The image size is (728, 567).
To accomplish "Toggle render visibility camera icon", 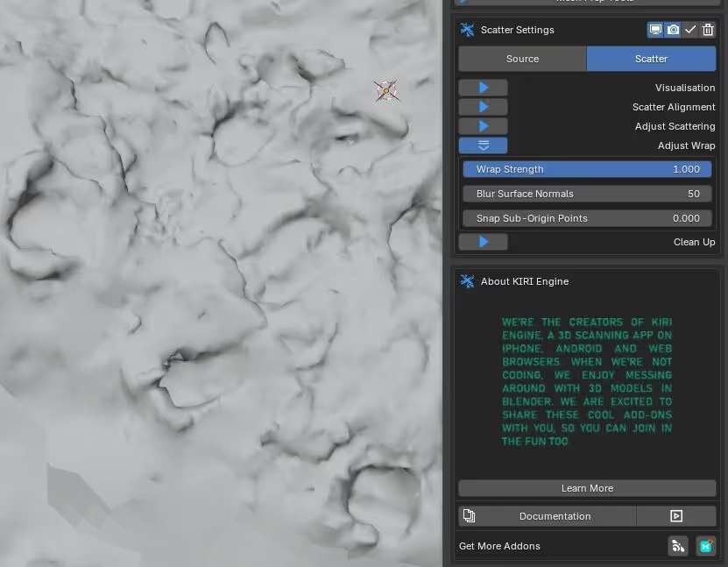I will pos(673,30).
